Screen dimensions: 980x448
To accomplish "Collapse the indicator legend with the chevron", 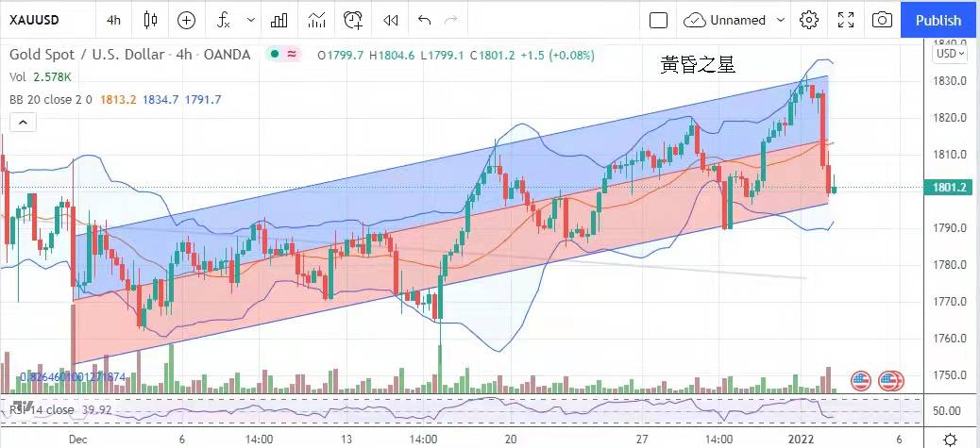I will pos(22,121).
